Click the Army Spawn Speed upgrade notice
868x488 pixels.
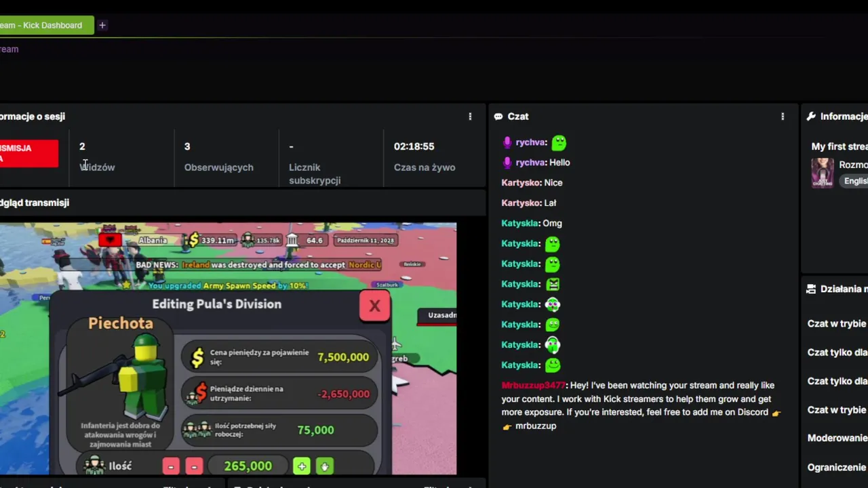227,286
